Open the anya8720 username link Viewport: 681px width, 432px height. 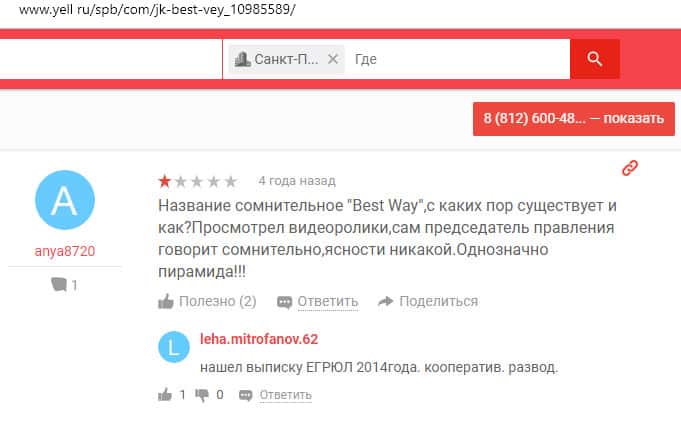click(x=65, y=251)
